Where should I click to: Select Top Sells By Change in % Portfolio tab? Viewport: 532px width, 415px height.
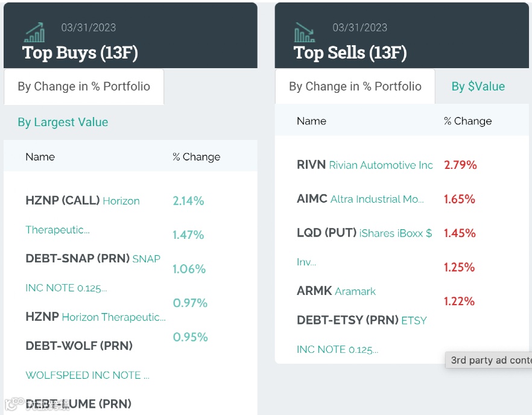(355, 86)
